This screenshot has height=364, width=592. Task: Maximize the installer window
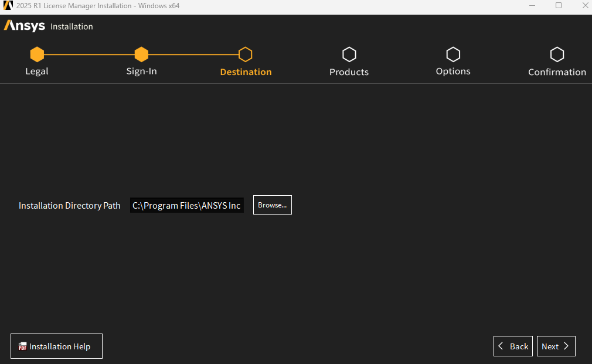pyautogui.click(x=559, y=6)
